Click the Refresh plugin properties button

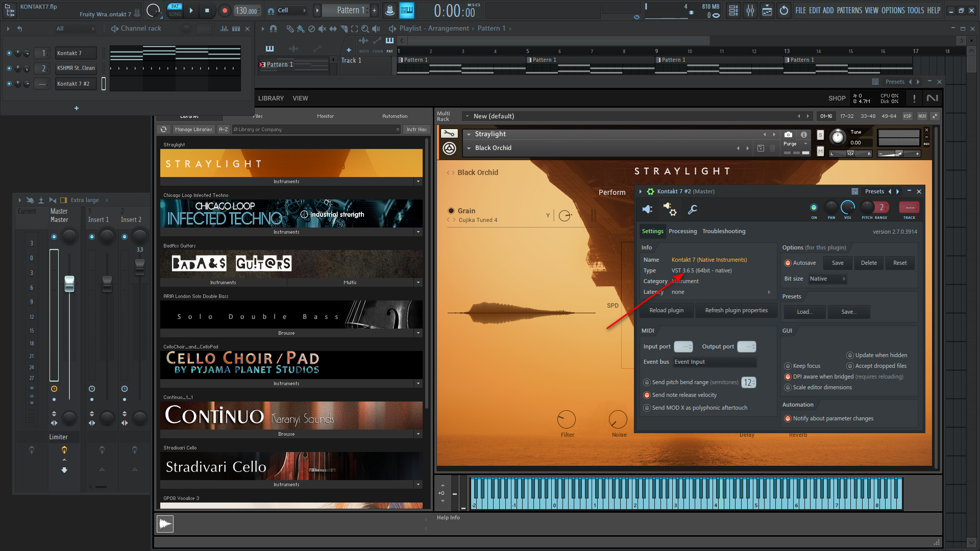pyautogui.click(x=736, y=311)
